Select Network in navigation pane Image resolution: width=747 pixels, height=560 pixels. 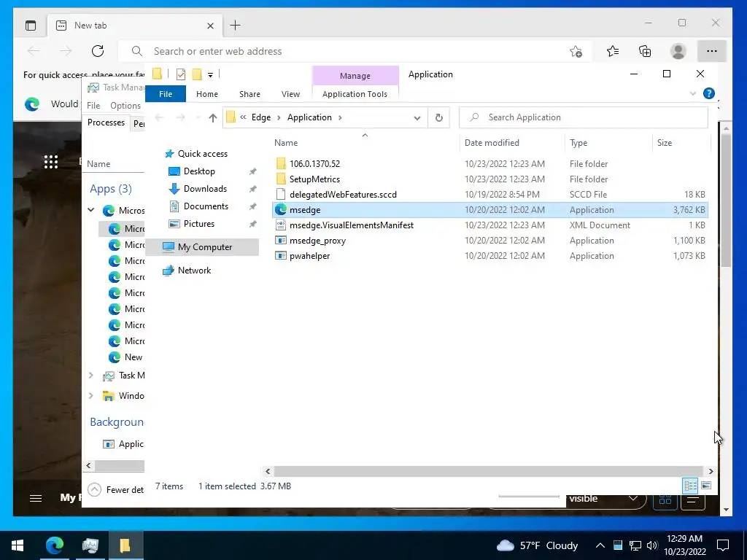point(194,271)
